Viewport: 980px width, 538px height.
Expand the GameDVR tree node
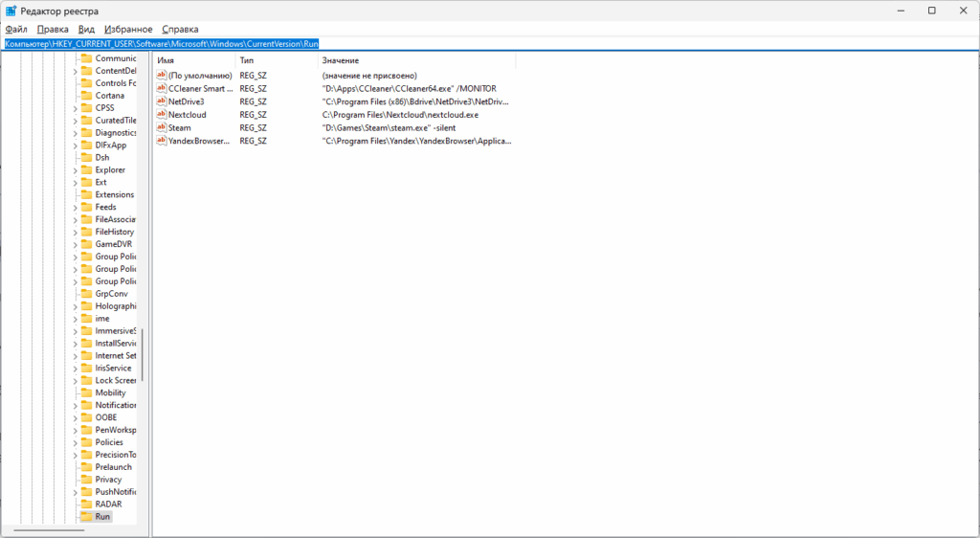pos(75,245)
